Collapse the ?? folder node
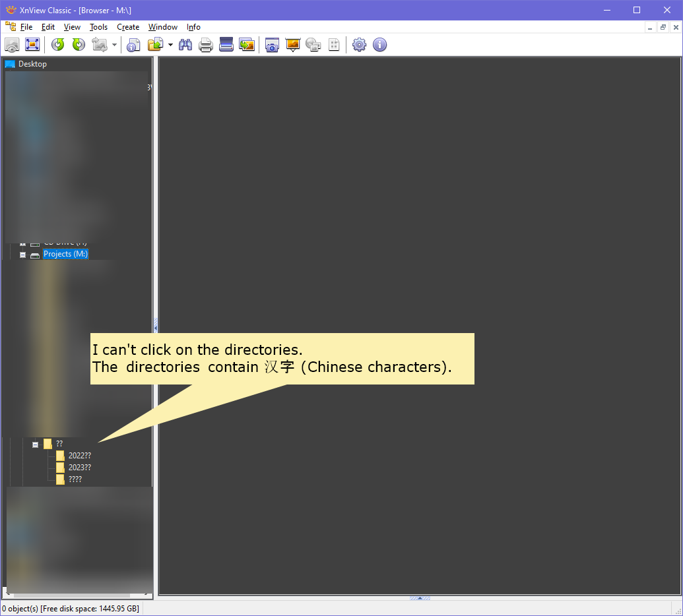Viewport: 683px width, 616px height. point(35,445)
